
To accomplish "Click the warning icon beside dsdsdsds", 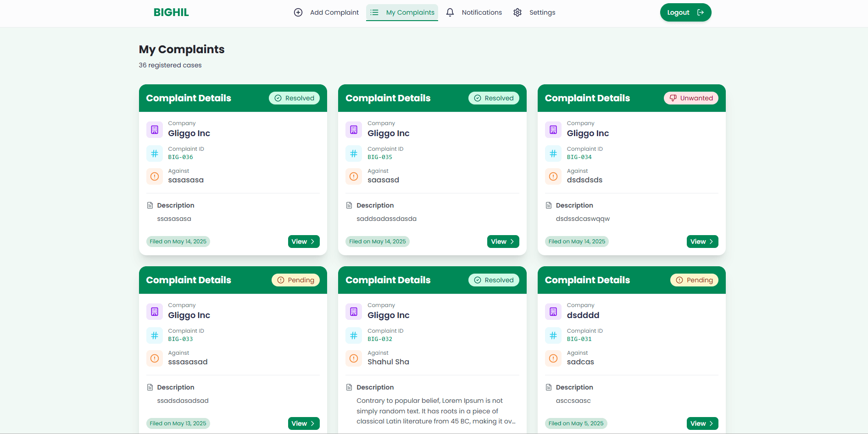I will [553, 176].
